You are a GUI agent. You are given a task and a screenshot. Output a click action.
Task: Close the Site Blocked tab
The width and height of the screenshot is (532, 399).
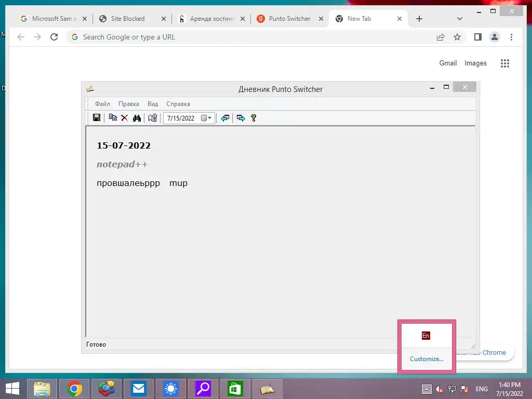coord(164,19)
